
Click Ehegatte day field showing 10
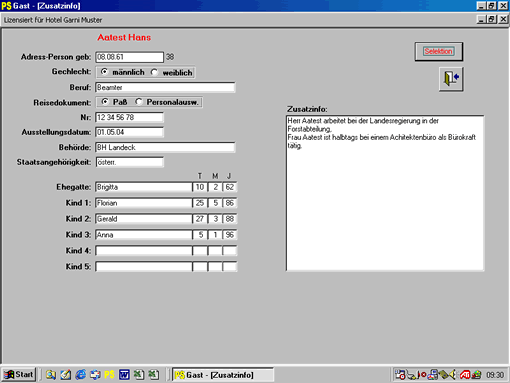coord(200,187)
